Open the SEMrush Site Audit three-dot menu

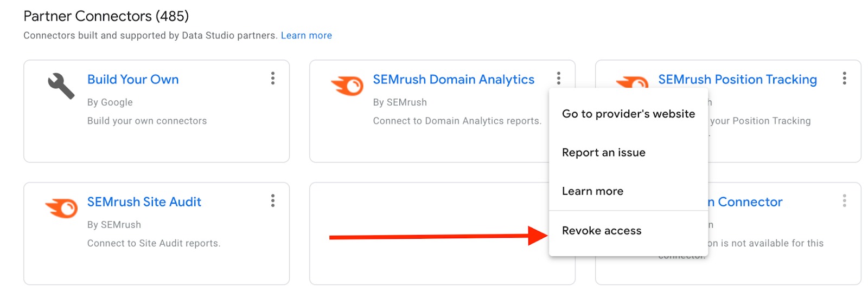click(273, 201)
